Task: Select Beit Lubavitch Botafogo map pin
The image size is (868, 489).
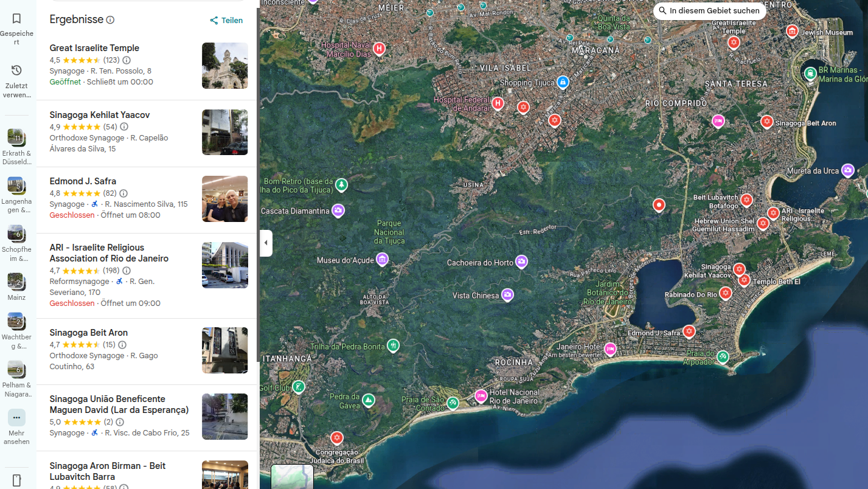Action: coord(746,199)
